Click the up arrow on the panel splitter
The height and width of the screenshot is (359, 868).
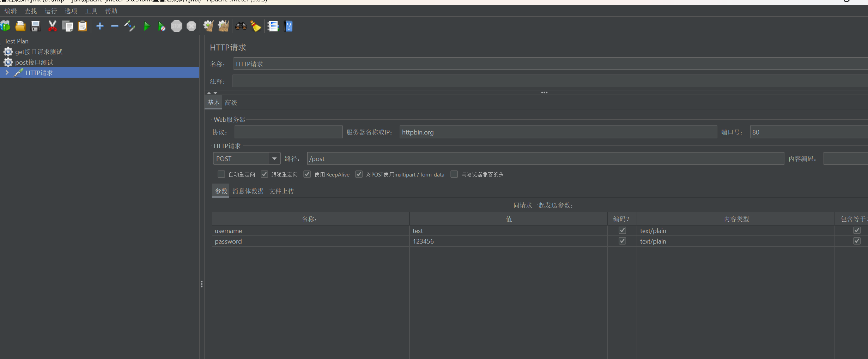tap(209, 93)
